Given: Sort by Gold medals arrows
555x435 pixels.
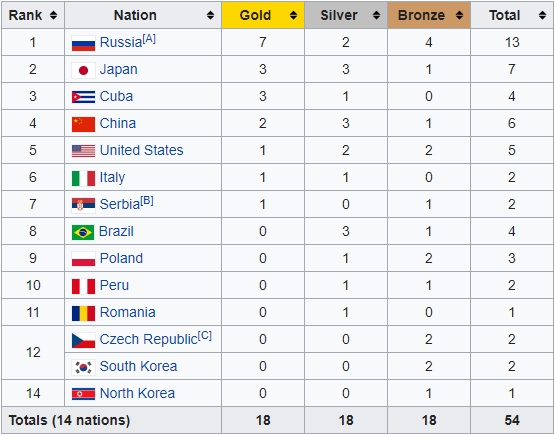Looking at the screenshot, I should pyautogui.click(x=293, y=15).
